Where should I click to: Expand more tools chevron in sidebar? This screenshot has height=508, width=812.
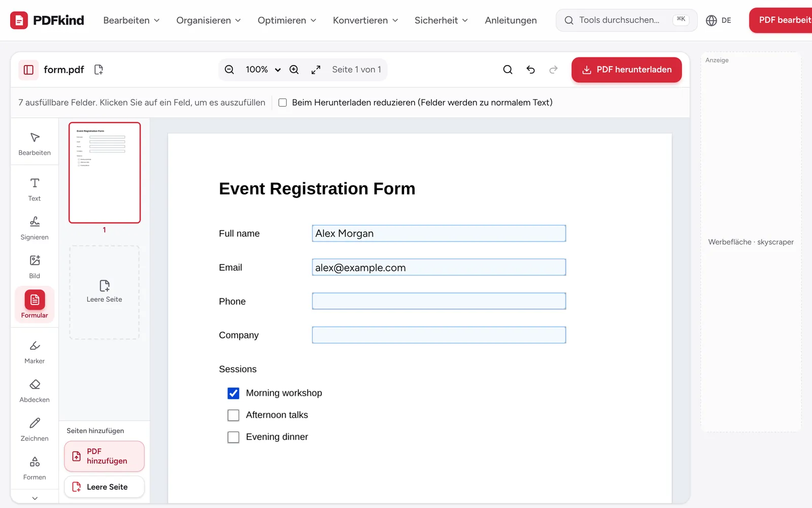pyautogui.click(x=35, y=498)
